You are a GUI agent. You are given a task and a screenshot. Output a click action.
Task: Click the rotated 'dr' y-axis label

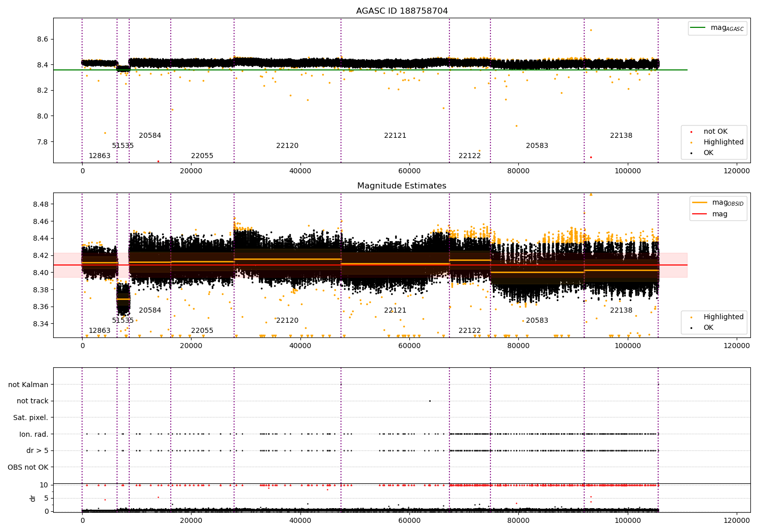coord(33,498)
